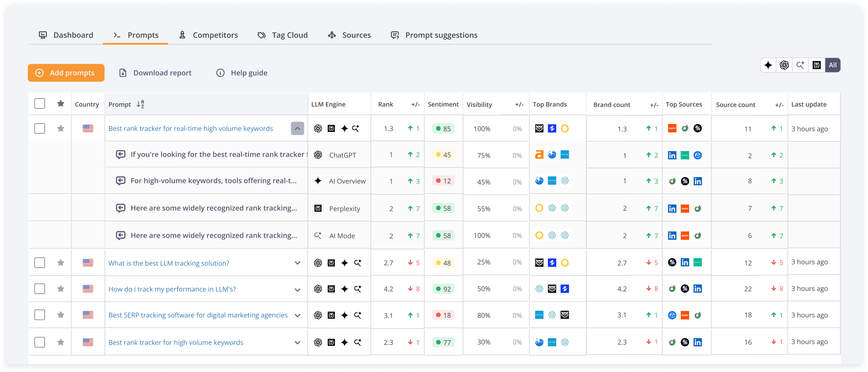Switch to the Prompts tab
This screenshot has height=372, width=868.
136,35
